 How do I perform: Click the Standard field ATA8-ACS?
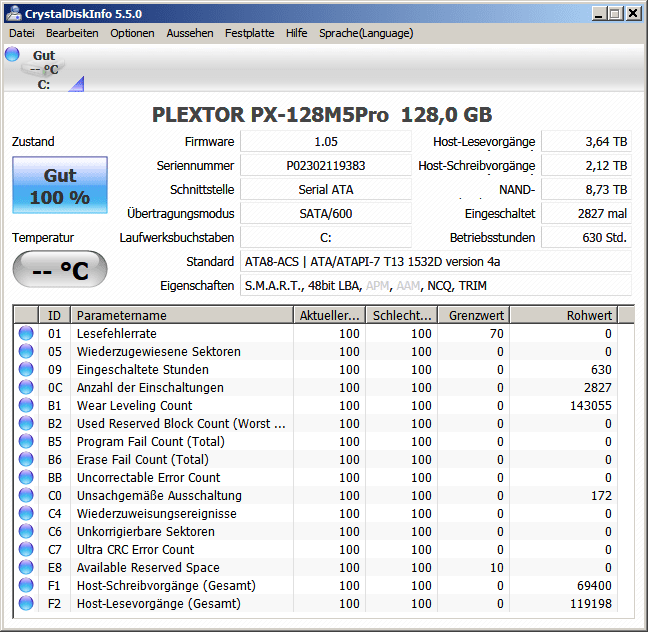436,261
